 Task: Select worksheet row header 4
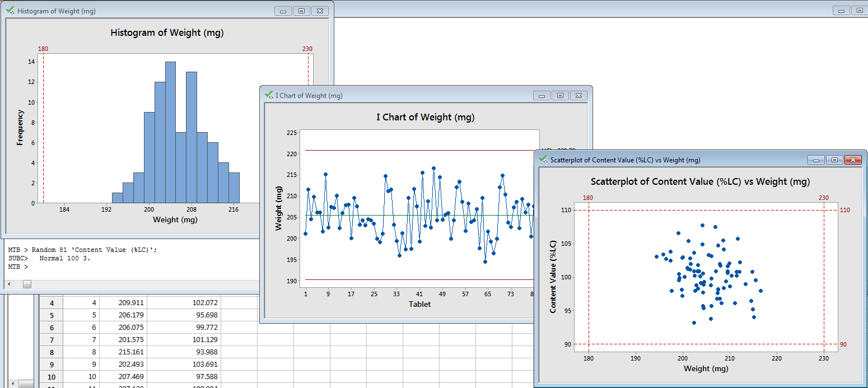click(x=51, y=303)
